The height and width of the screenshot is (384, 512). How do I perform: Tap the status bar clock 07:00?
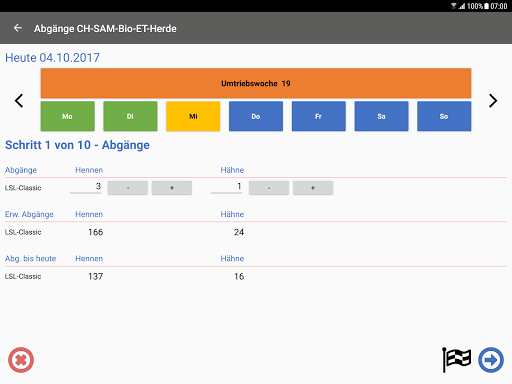[499, 6]
